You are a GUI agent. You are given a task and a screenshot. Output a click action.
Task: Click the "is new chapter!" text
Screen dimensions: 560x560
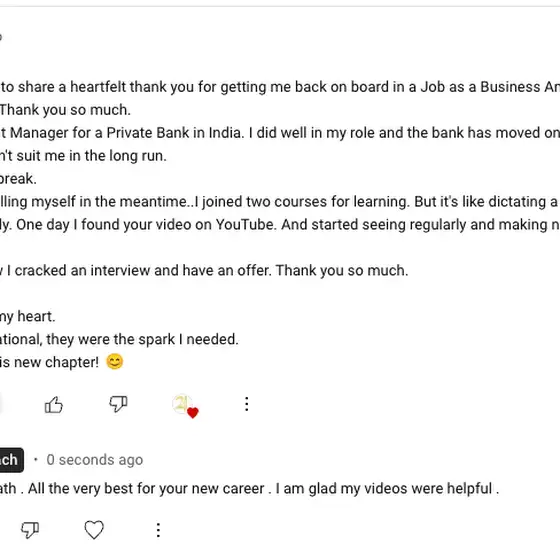[x=49, y=362]
